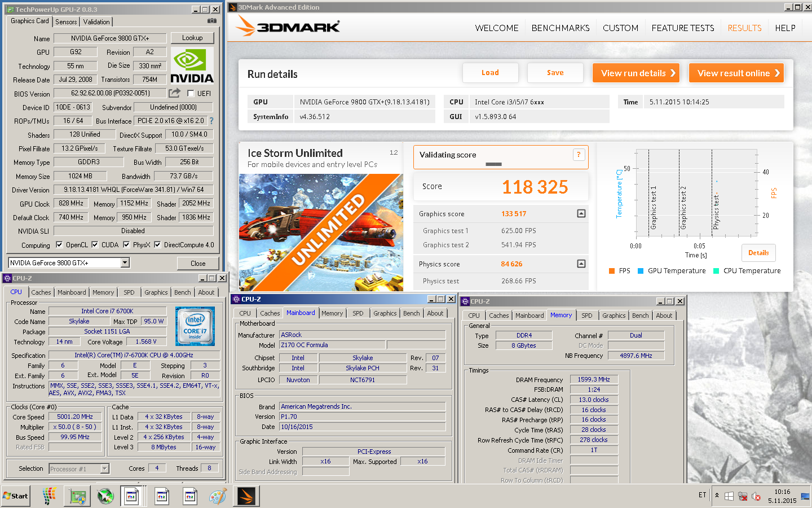This screenshot has height=508, width=812.
Task: Collapse the Graphics score section
Action: coord(581,213)
